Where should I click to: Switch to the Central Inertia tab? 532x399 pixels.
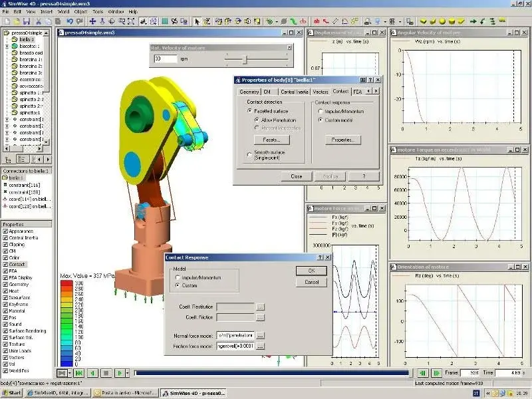(x=295, y=92)
